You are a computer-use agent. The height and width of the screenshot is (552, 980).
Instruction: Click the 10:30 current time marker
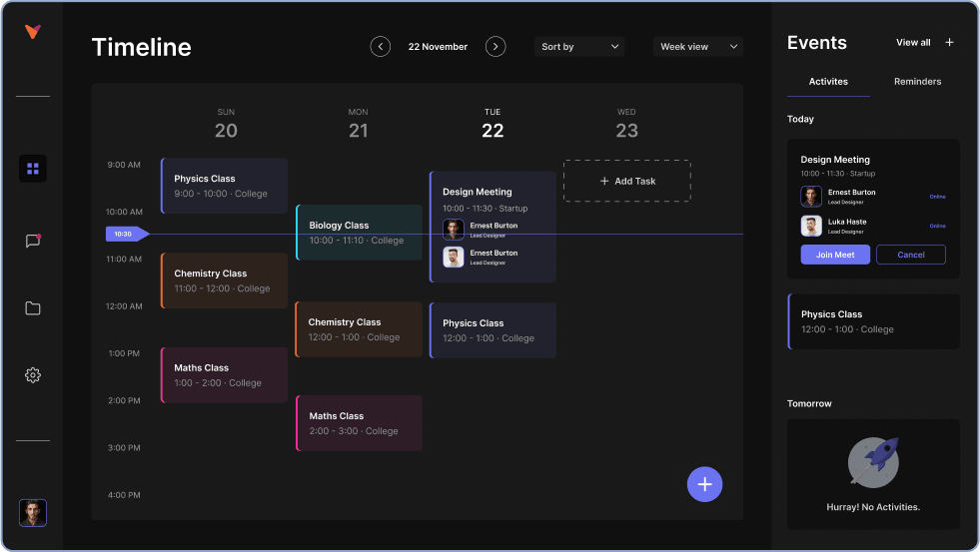(x=127, y=235)
